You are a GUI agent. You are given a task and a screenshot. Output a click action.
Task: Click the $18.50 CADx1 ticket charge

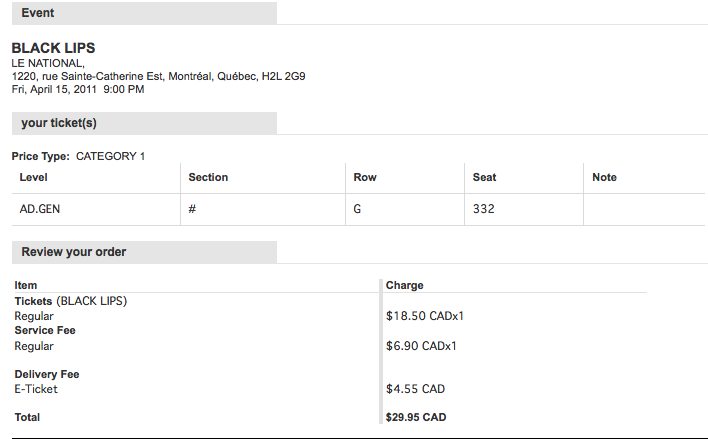425,316
